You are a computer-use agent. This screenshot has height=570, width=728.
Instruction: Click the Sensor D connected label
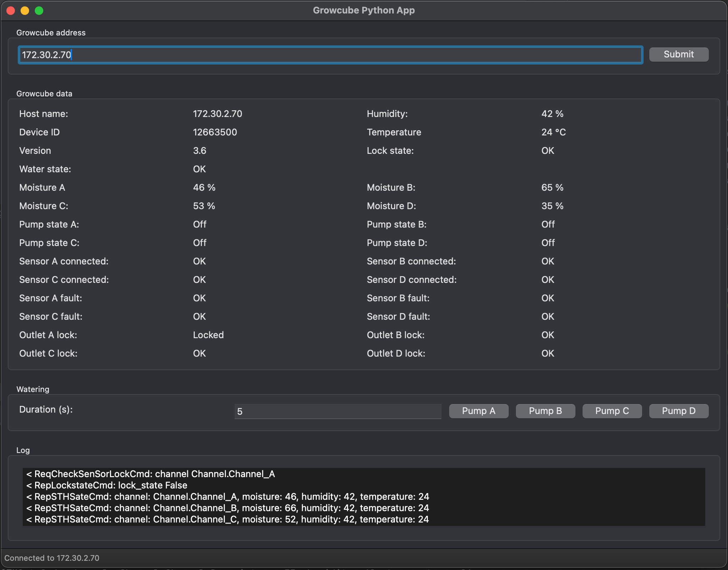pos(412,280)
